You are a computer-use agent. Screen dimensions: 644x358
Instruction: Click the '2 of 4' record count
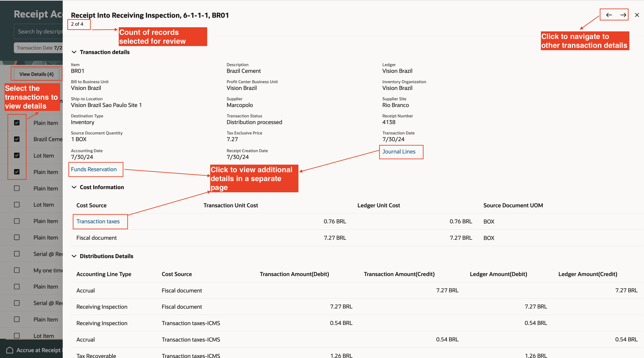click(x=77, y=24)
